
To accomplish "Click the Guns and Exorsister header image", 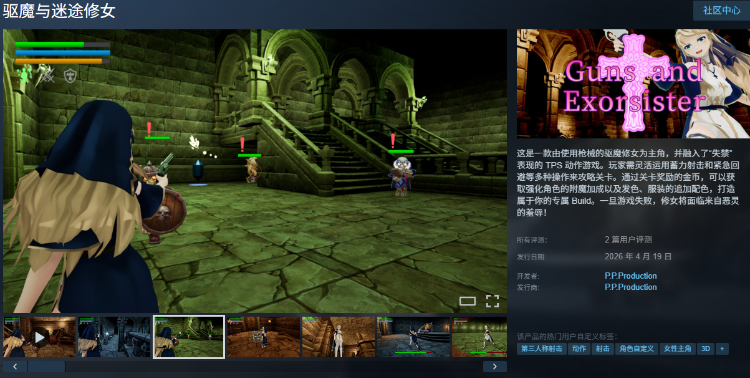I will (x=633, y=84).
